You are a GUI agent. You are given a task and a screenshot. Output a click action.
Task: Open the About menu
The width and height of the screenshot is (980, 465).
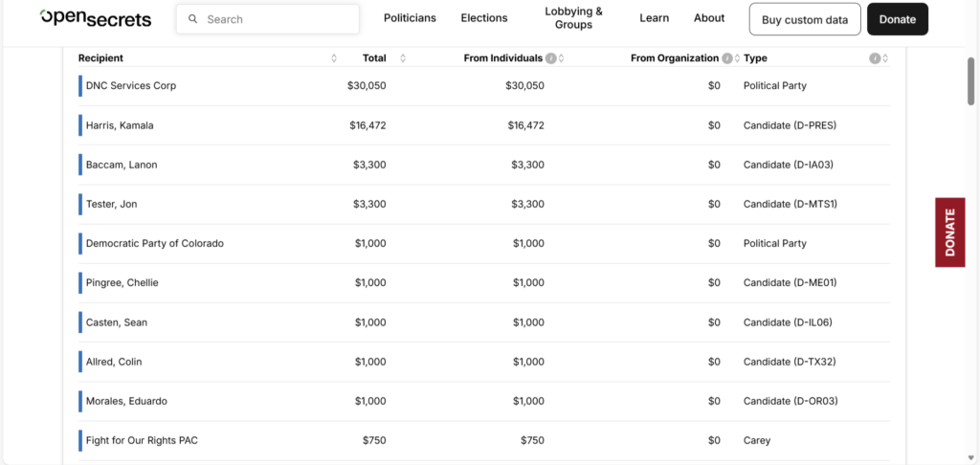coord(709,18)
